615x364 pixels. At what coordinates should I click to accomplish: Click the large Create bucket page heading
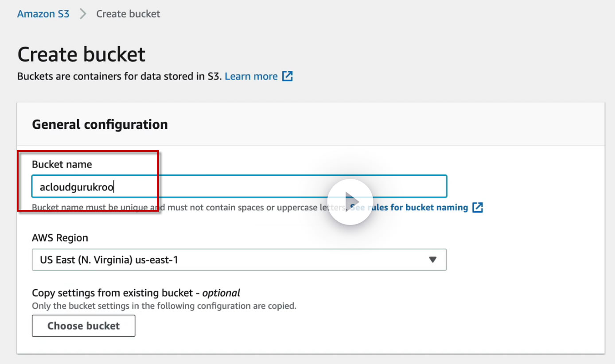(x=81, y=54)
